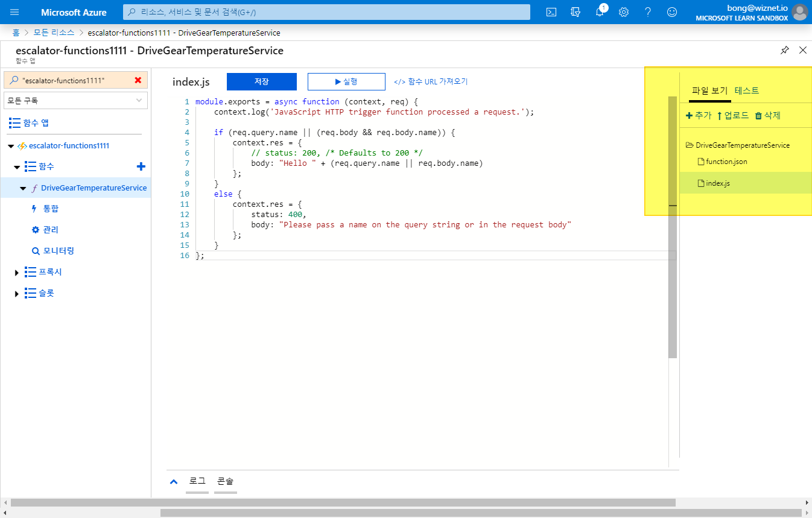Collapse the escalator-functions1111 app node
The image size is (812, 518).
11,146
